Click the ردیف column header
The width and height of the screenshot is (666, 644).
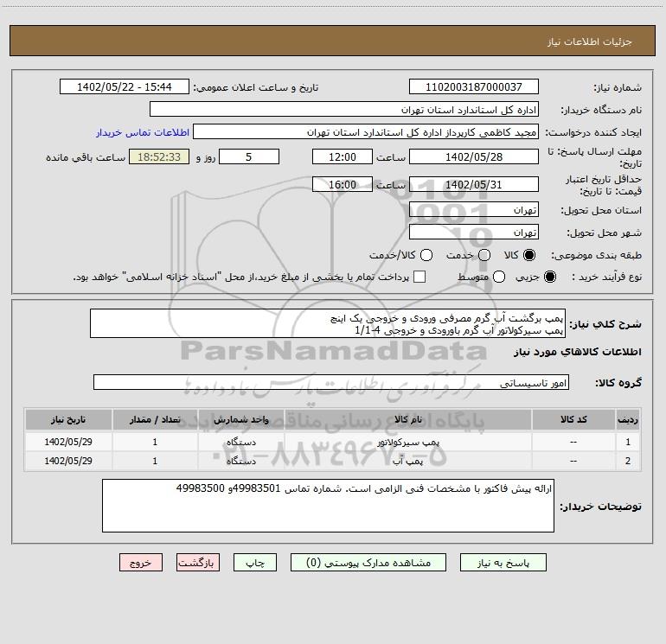tap(627, 419)
